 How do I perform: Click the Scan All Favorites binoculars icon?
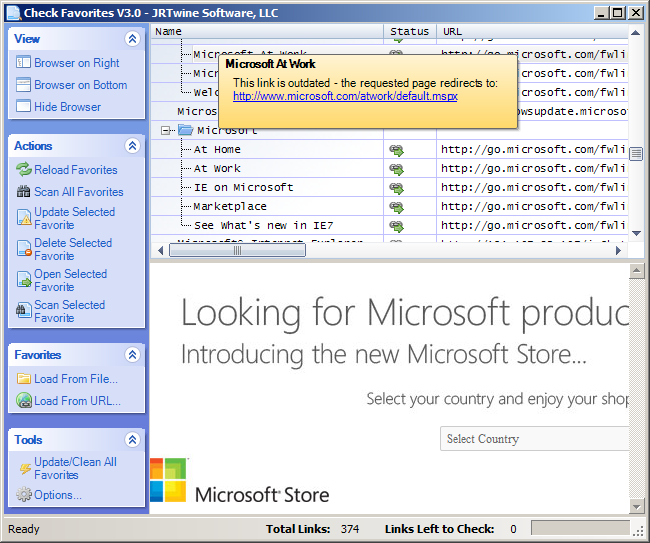coord(23,192)
